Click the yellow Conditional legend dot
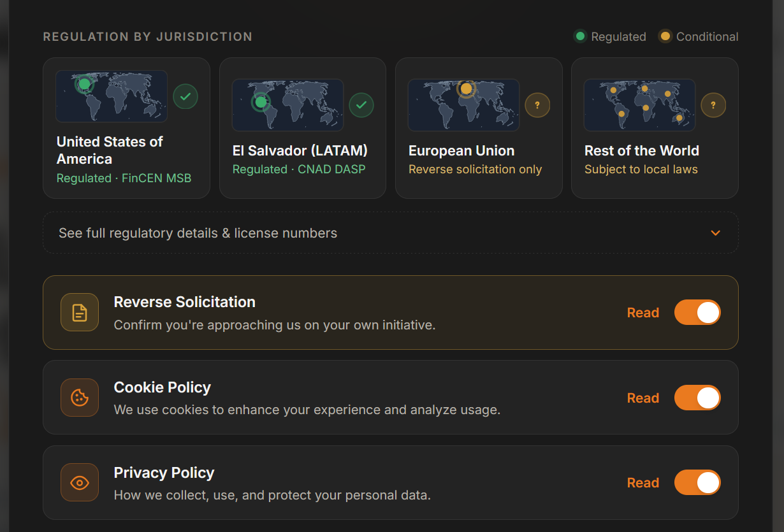The height and width of the screenshot is (532, 784). [x=665, y=36]
